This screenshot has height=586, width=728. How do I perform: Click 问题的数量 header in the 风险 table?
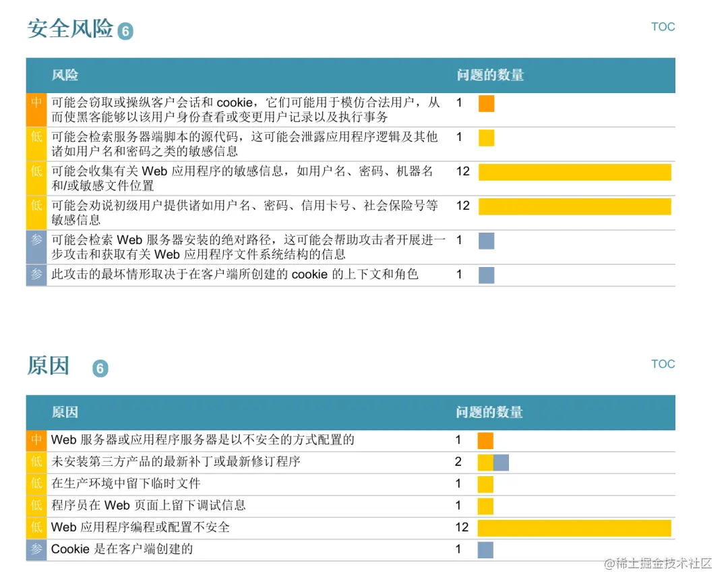tap(490, 76)
